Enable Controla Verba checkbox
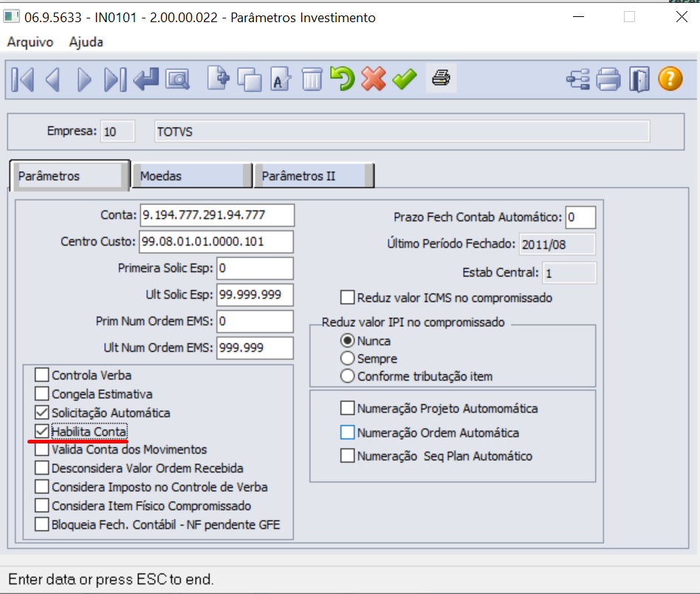 (42, 375)
